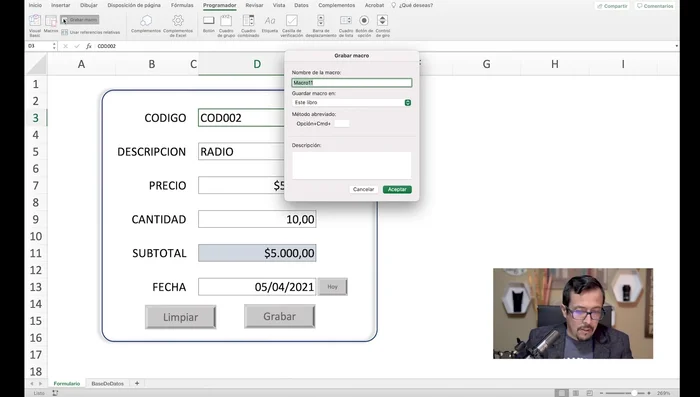This screenshot has width=700, height=397.
Task: Click the Grabar macro ribbon button
Action: click(x=79, y=20)
